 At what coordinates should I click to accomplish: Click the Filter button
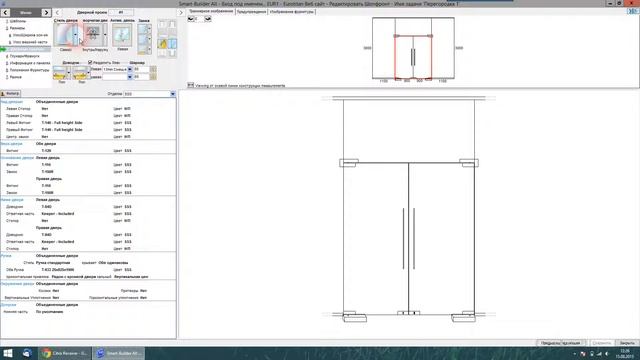click(x=10, y=93)
